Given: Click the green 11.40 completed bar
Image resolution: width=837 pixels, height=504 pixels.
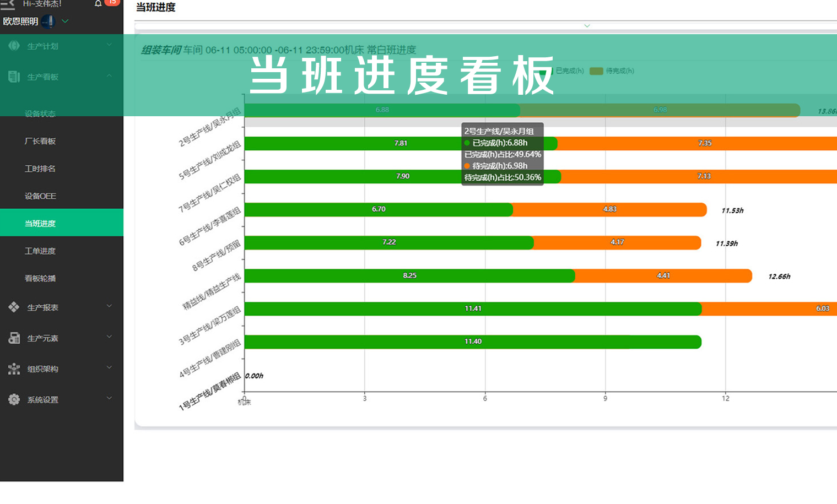Looking at the screenshot, I should [x=472, y=342].
